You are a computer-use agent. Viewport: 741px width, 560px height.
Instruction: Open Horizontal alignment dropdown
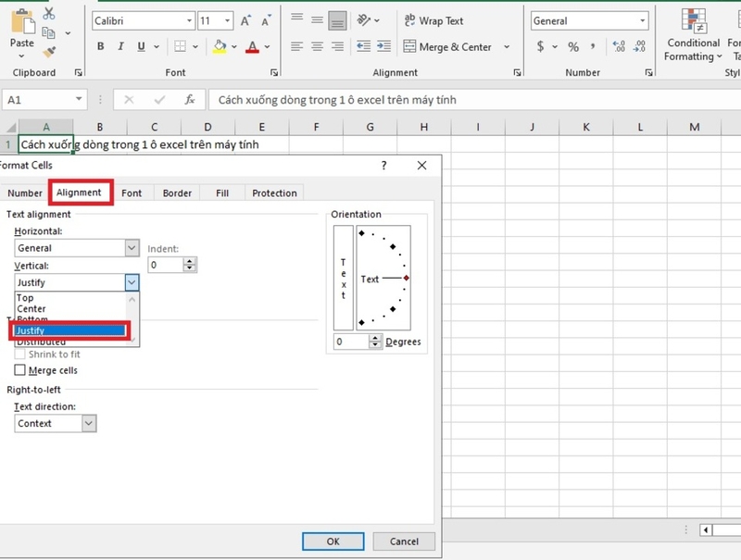tap(132, 247)
